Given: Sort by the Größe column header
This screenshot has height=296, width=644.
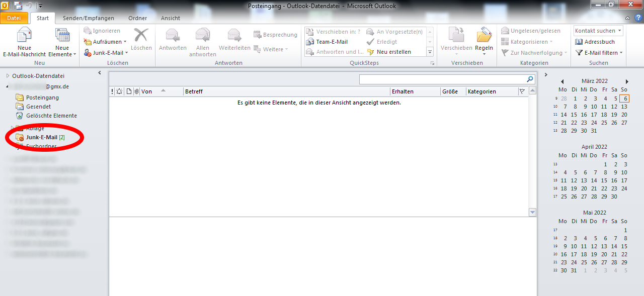Looking at the screenshot, I should click(453, 91).
